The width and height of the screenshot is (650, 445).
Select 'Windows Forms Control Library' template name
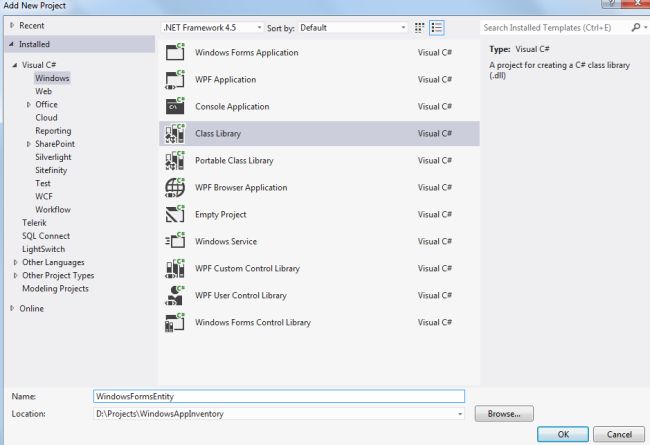click(253, 322)
